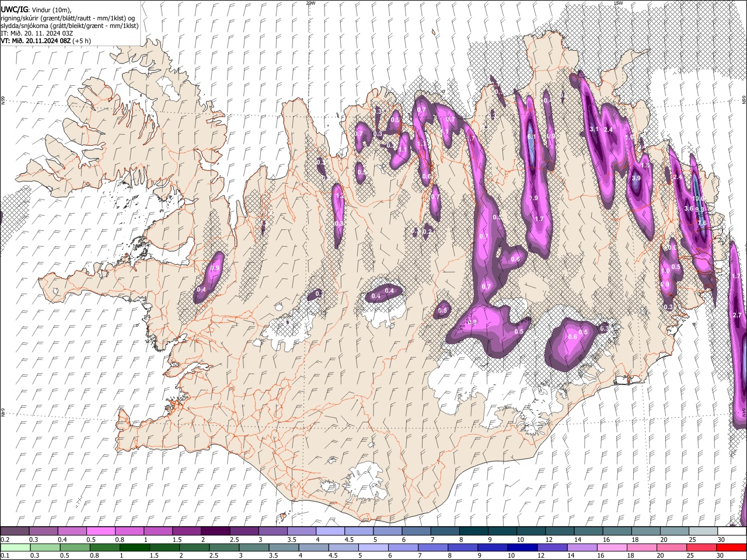Image resolution: width=747 pixels, height=560 pixels.
Task: Click the 'IT: Mið. 20. 11. 2024 03Z' line
Action: 37,33
